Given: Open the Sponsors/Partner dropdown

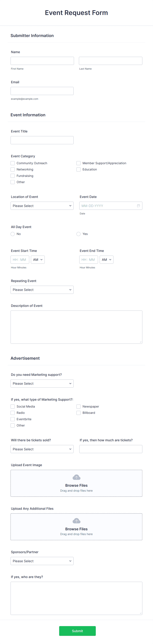Looking at the screenshot, I should pyautogui.click(x=42, y=561).
